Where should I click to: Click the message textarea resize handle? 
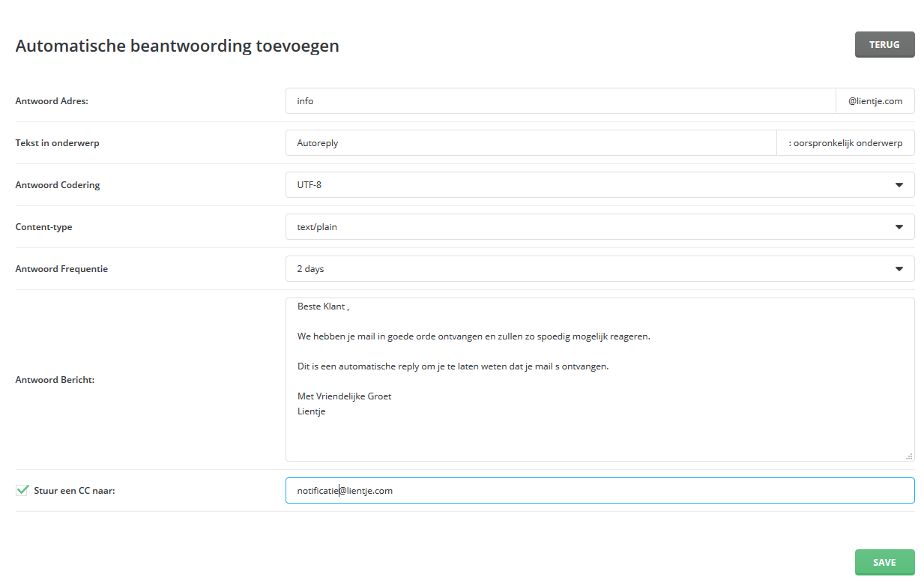tap(909, 456)
